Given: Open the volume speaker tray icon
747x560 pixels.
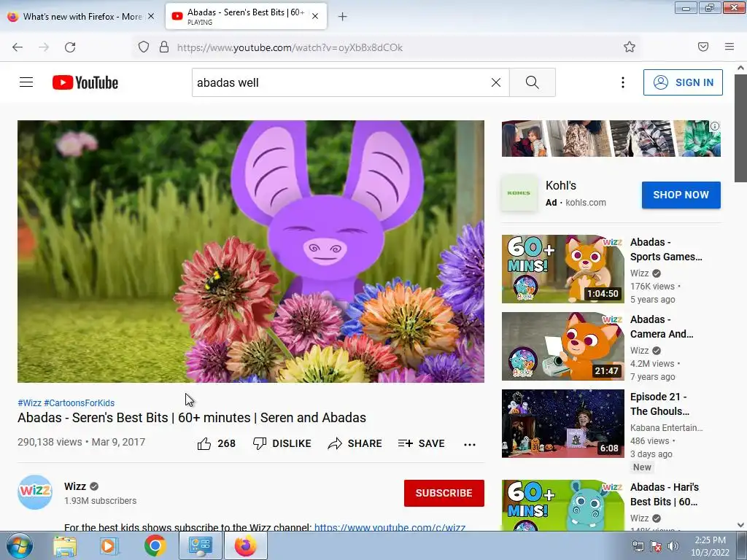Looking at the screenshot, I should click(x=673, y=547).
